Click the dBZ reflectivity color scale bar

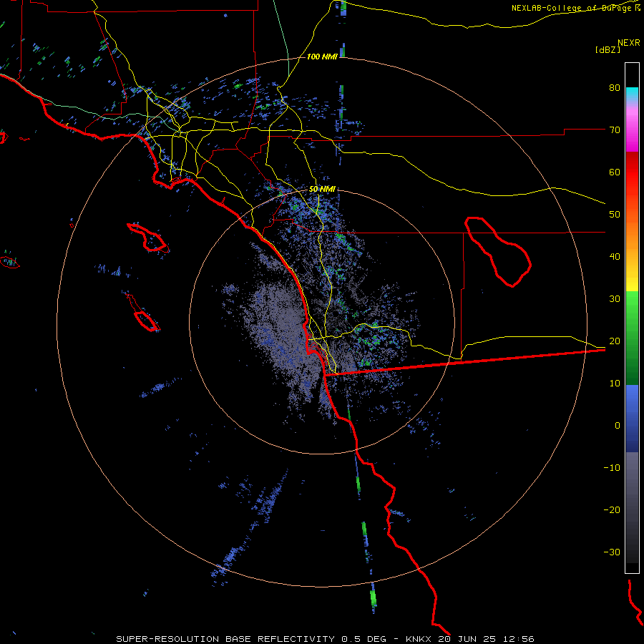pyautogui.click(x=632, y=318)
